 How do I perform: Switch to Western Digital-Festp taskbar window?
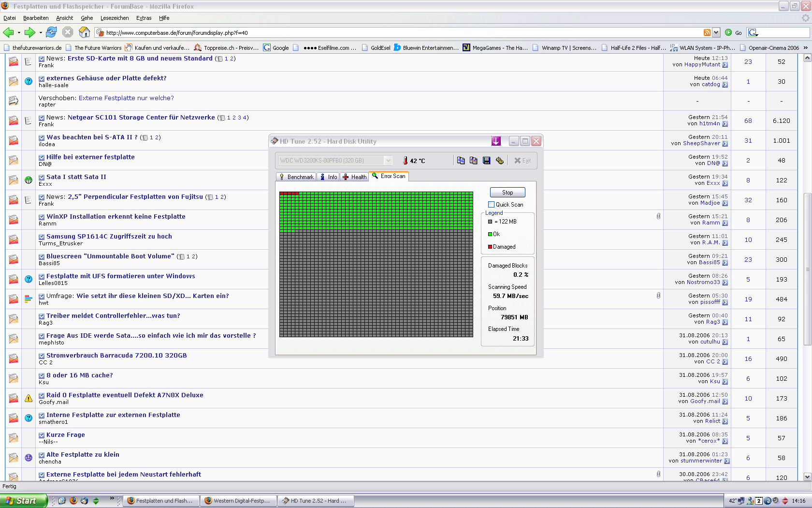pyautogui.click(x=239, y=501)
